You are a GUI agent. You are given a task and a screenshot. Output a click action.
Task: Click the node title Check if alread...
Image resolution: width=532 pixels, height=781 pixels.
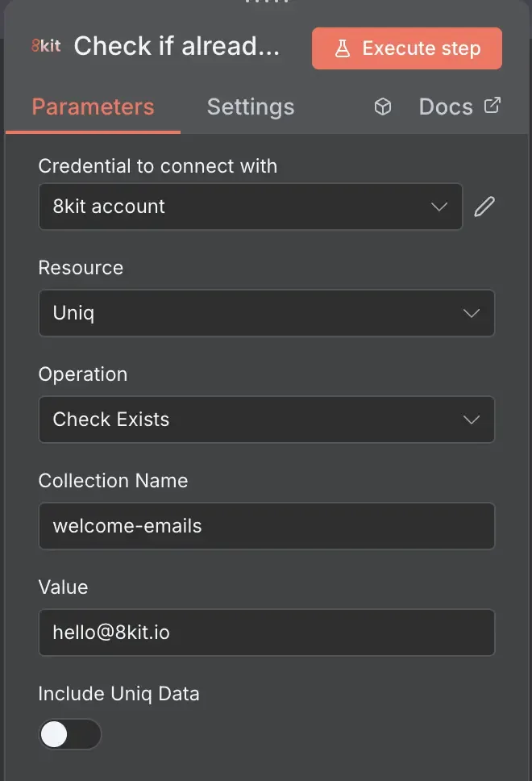coord(177,46)
